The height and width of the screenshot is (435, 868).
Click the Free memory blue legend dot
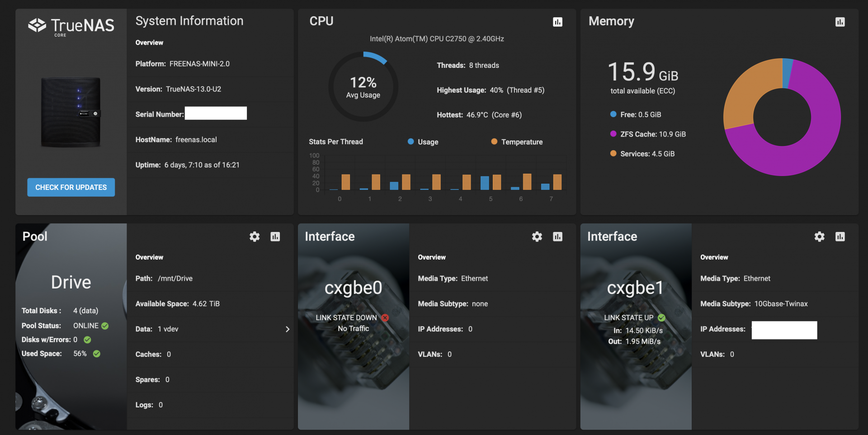[613, 114]
